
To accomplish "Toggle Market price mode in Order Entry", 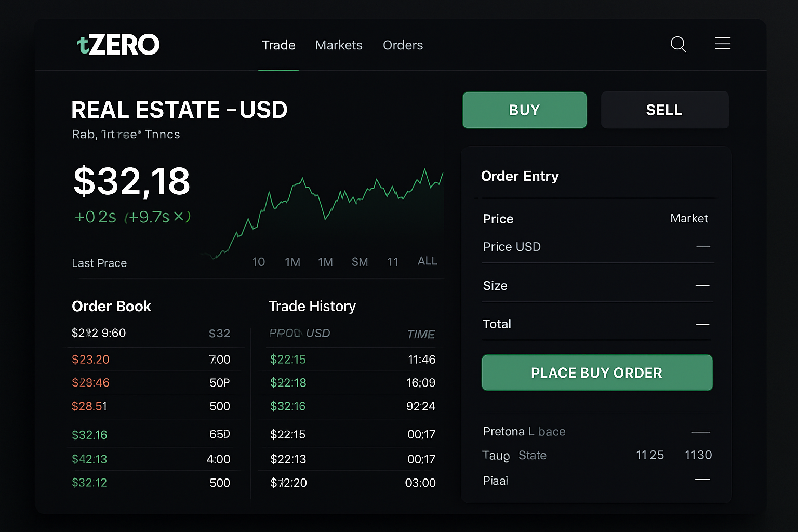I will (689, 218).
